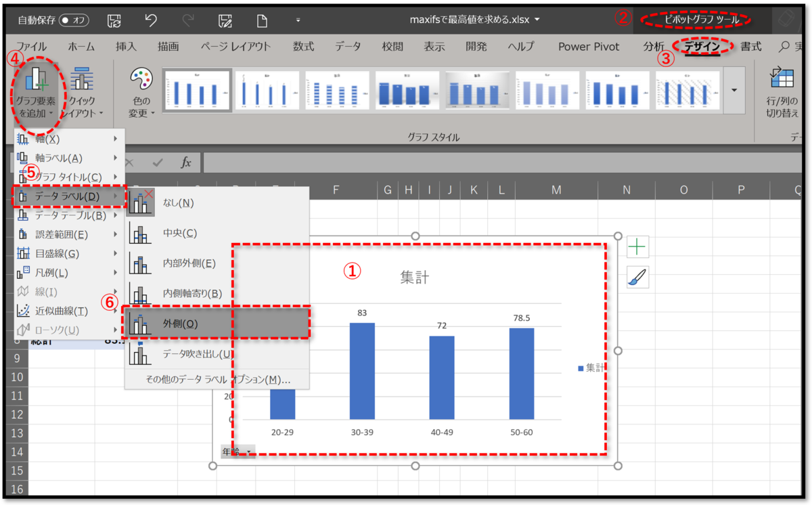Click the formula bar input field
812x505 pixels.
pyautogui.click(x=504, y=162)
